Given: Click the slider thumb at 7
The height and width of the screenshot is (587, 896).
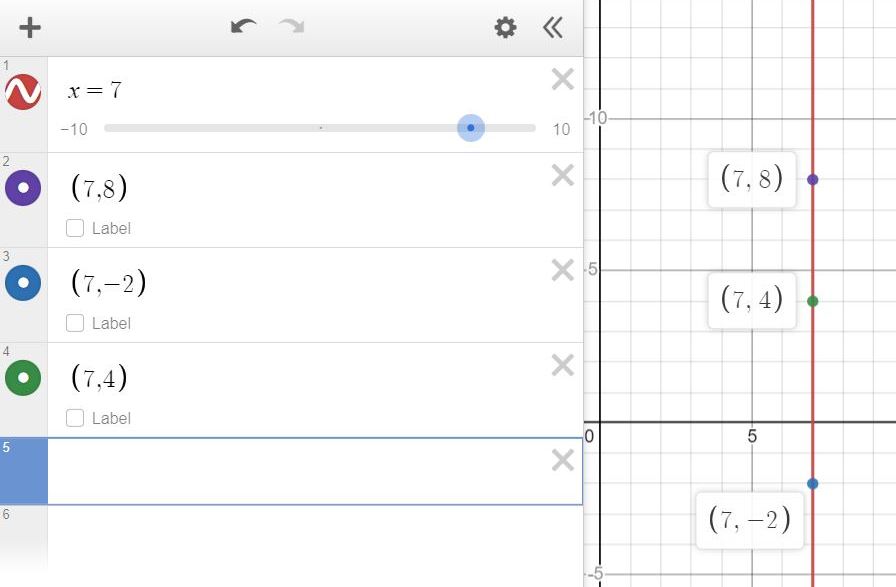Looking at the screenshot, I should 471,128.
